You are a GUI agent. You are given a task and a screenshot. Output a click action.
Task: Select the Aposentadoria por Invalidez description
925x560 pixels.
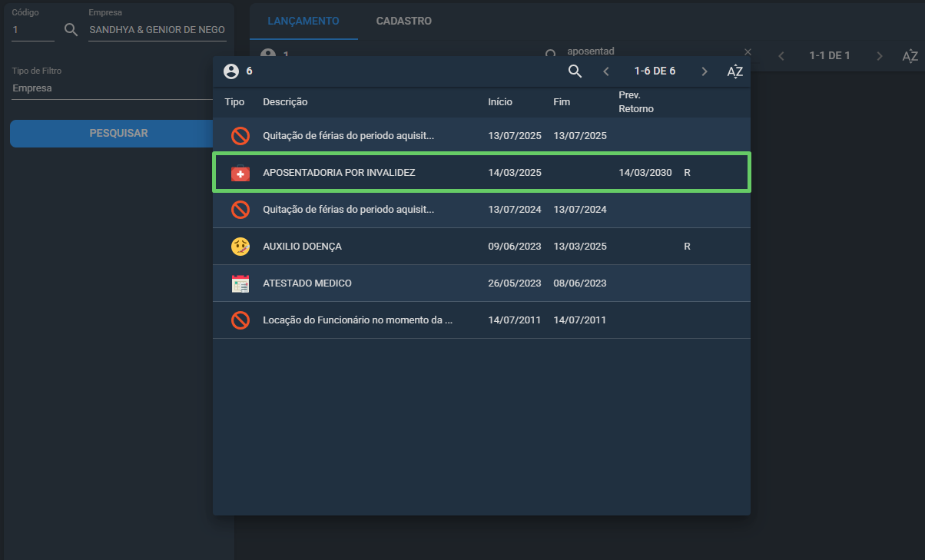[x=339, y=173]
